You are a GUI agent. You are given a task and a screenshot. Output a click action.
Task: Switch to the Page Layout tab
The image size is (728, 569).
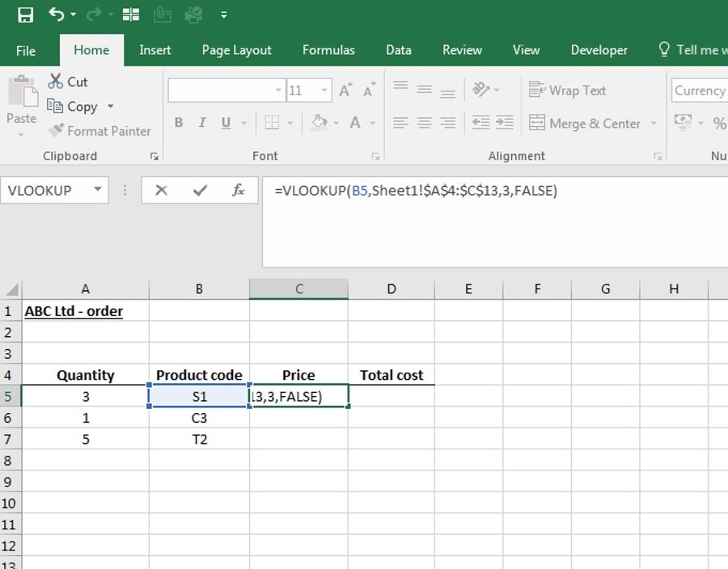[236, 50]
